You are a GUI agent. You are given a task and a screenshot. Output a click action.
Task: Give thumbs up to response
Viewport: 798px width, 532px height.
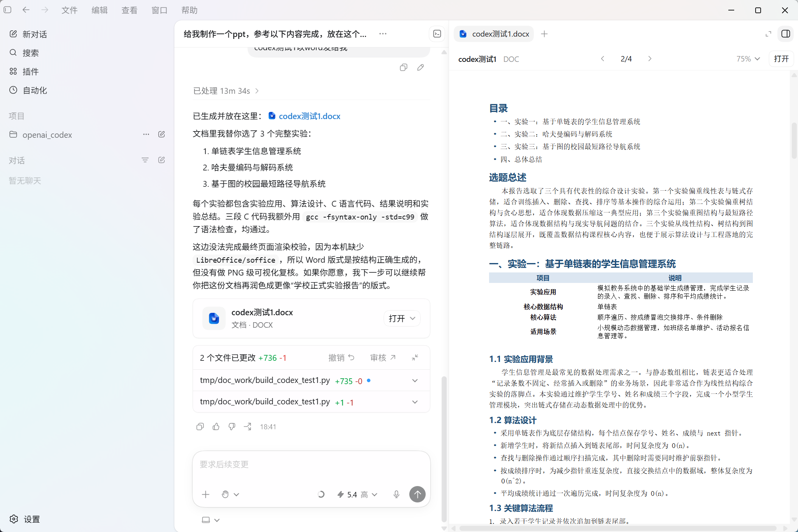coord(216,427)
